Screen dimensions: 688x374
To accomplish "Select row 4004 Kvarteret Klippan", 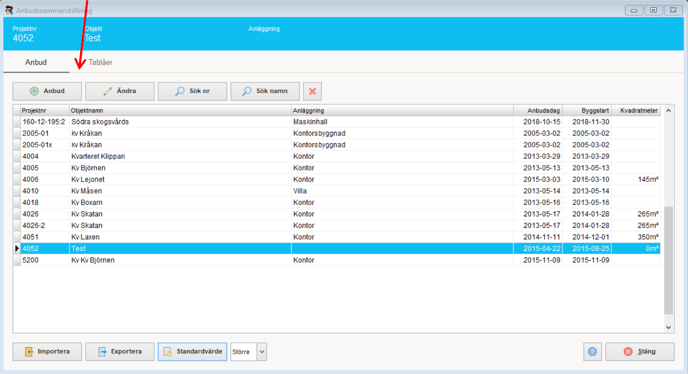I will (x=337, y=156).
